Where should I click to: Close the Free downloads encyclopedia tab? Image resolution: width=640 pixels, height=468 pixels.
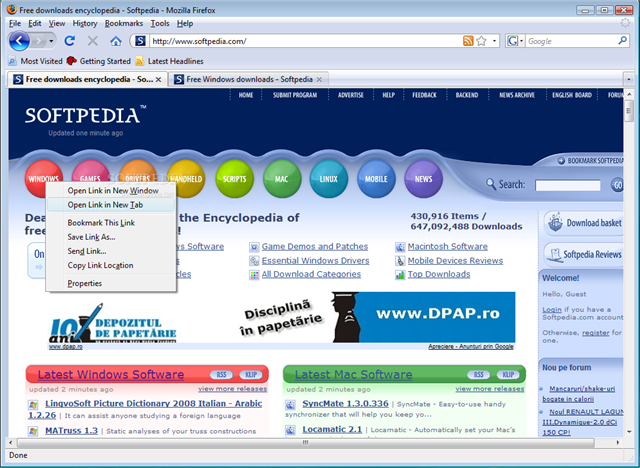(158, 80)
